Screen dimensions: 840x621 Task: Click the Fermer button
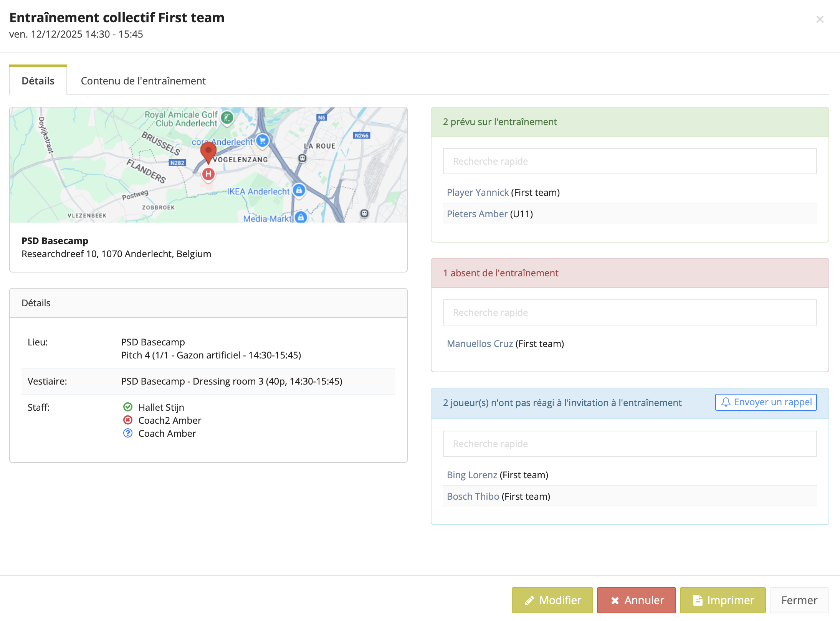[799, 600]
